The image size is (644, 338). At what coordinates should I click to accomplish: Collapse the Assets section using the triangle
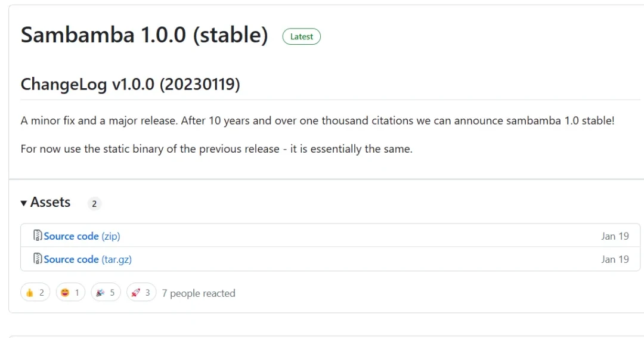click(24, 203)
